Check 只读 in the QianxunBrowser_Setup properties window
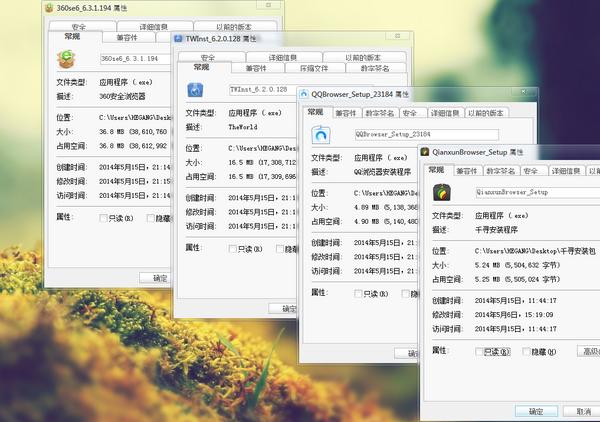Viewport: 600px width, 422px height. coord(479,352)
